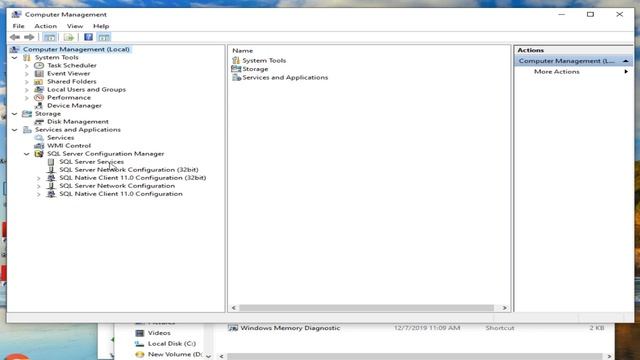Image resolution: width=640 pixels, height=360 pixels.
Task: Toggle Show/Hide Console Tree toolbar icon
Action: pyautogui.click(x=49, y=37)
